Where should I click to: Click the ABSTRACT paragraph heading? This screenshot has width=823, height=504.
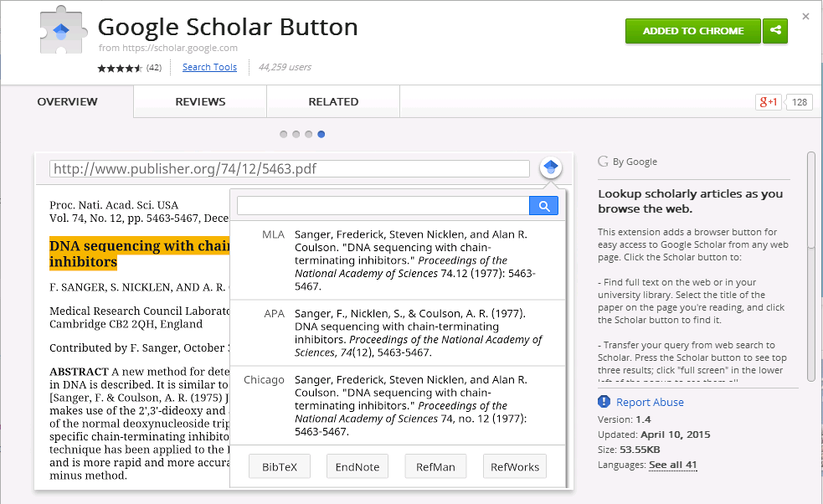pyautogui.click(x=79, y=371)
